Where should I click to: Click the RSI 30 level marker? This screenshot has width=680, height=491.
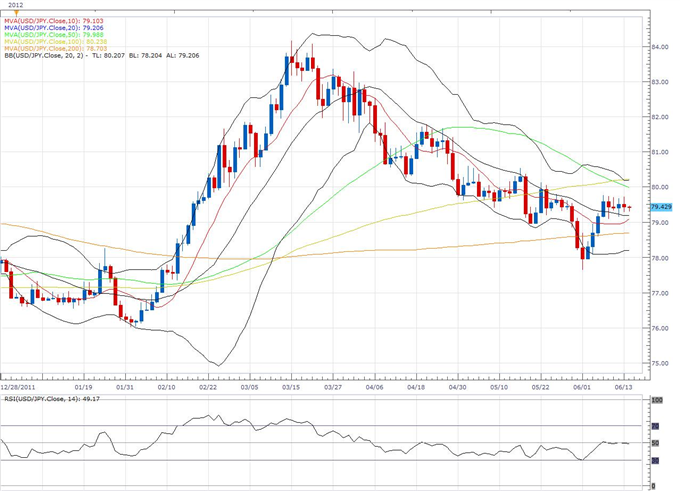[656, 460]
